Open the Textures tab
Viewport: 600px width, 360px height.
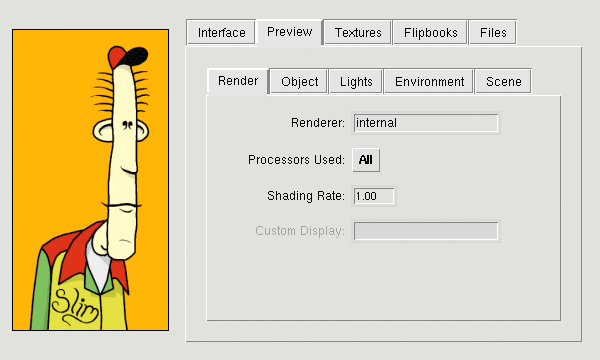coord(358,33)
